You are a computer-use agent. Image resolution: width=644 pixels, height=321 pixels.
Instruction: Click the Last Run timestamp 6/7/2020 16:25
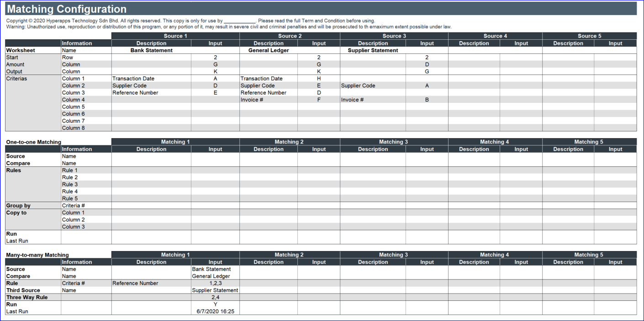(215, 311)
